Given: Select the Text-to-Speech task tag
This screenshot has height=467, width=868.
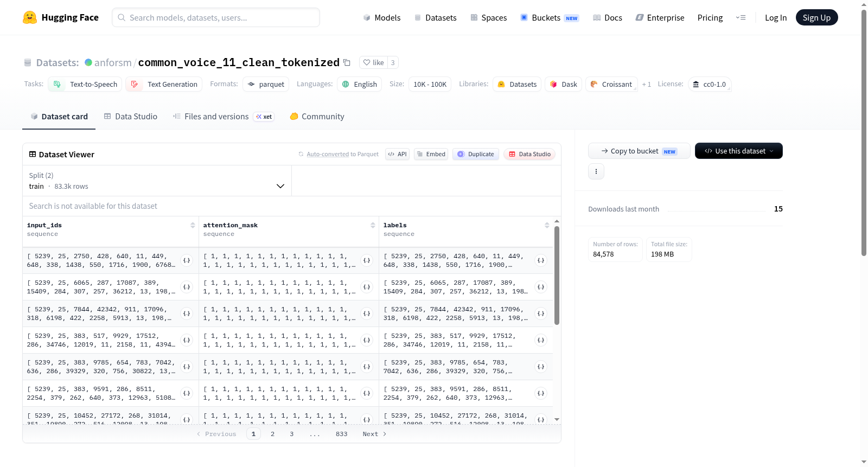Looking at the screenshot, I should (x=85, y=84).
